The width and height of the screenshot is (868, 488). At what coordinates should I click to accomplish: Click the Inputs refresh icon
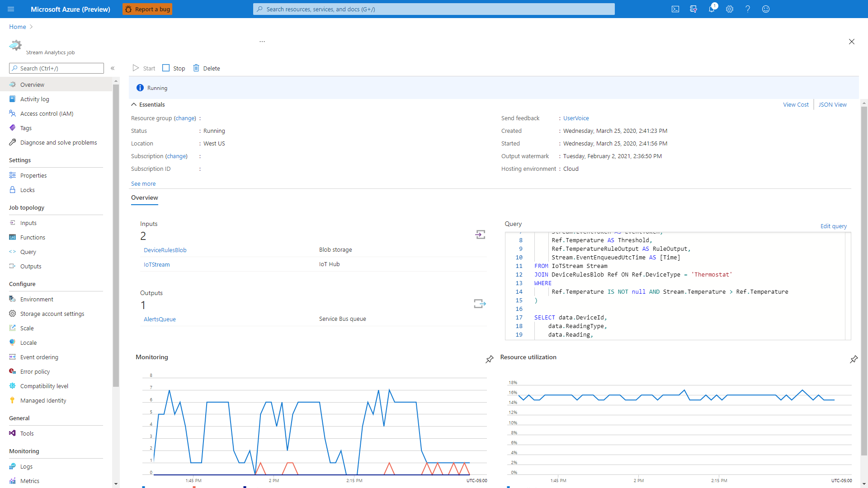[x=480, y=234]
